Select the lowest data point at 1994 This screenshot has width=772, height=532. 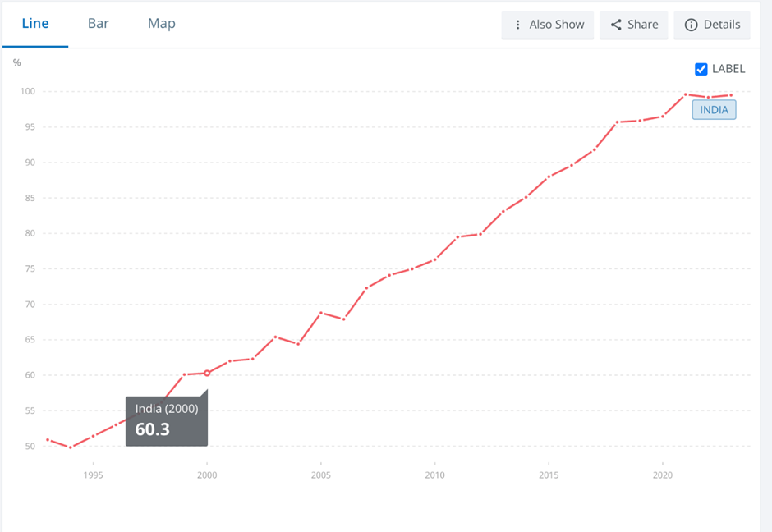pyautogui.click(x=71, y=447)
